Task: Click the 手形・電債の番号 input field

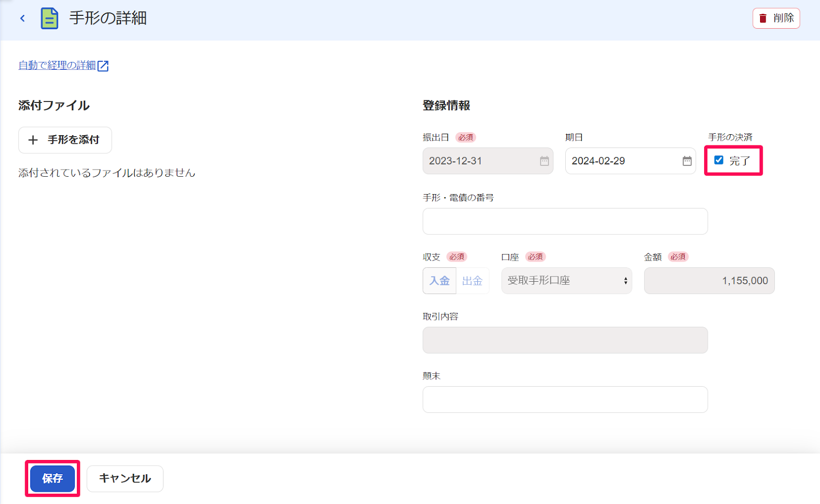Action: coord(565,221)
